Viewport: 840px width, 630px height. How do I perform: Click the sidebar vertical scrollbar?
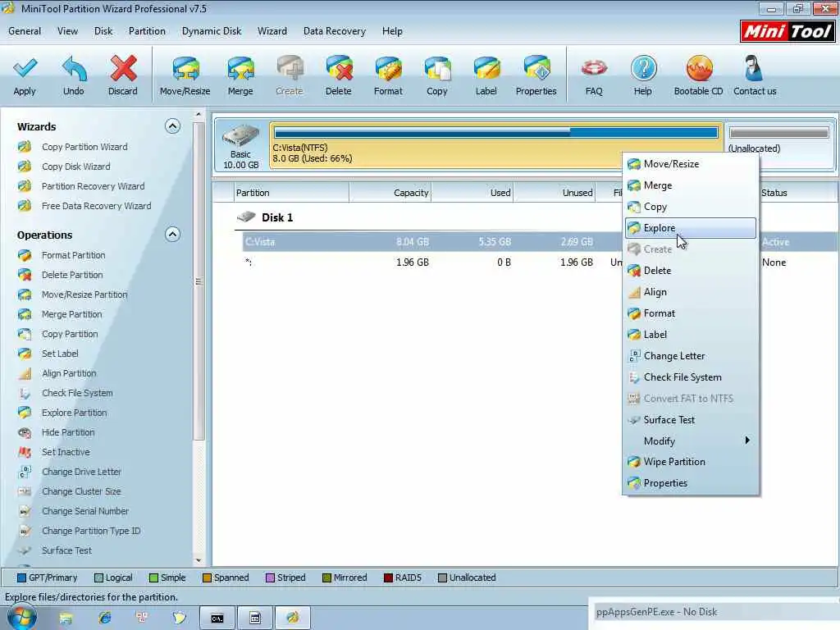coord(199,281)
